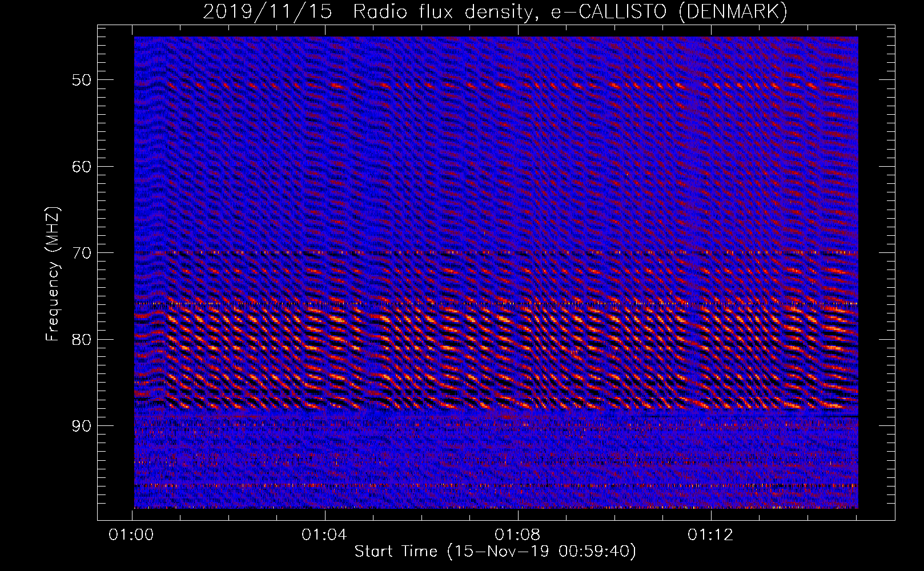
Task: Click the 01:00 time tick label
Action: coord(132,535)
